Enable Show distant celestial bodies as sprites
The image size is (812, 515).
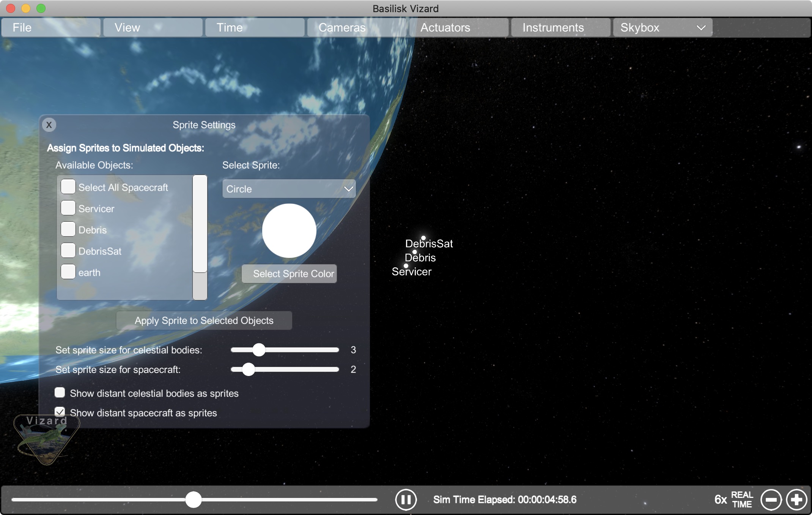point(60,392)
